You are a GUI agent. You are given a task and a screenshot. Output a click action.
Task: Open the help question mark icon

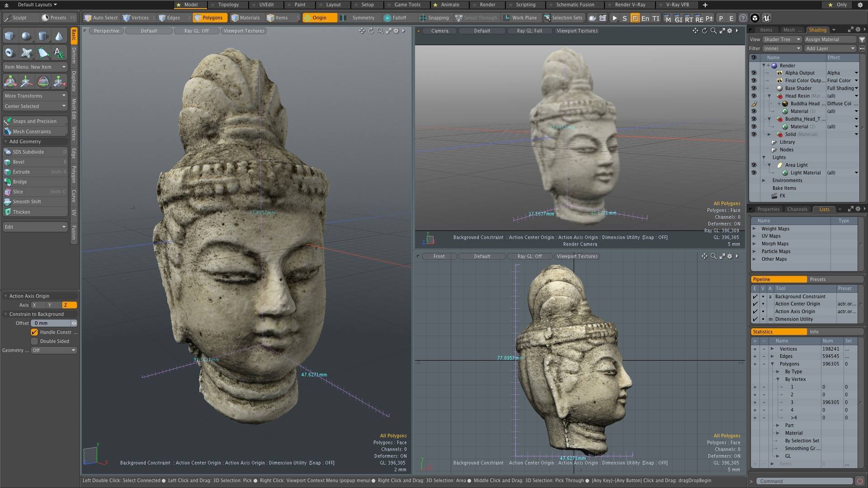click(743, 18)
